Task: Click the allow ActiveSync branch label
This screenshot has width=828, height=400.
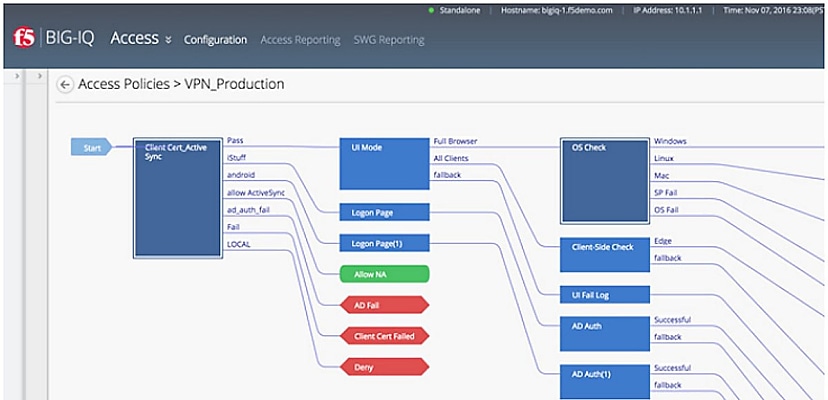Action: (x=256, y=193)
